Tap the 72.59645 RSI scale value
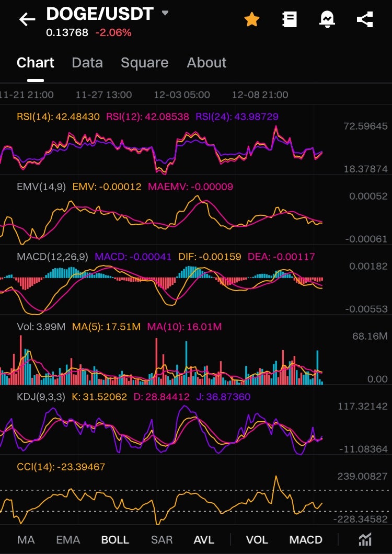 [365, 126]
